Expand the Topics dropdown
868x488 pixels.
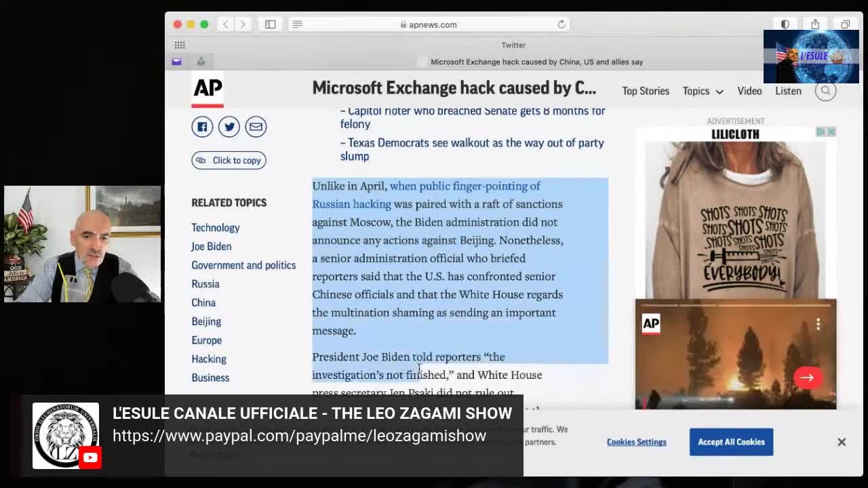[x=703, y=91]
